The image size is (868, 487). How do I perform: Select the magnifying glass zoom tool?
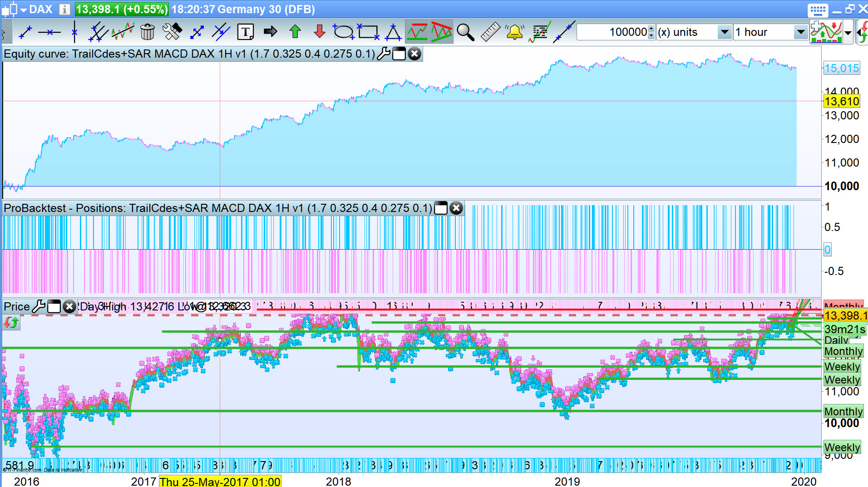(465, 32)
